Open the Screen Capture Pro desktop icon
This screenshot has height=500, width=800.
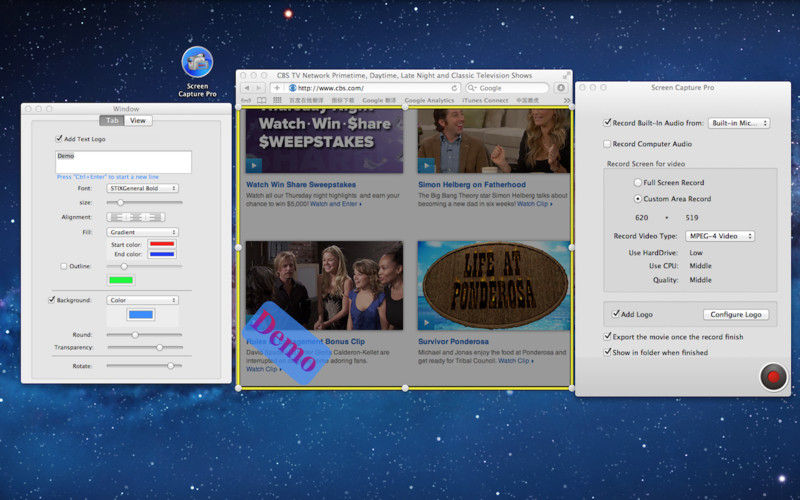pyautogui.click(x=197, y=62)
